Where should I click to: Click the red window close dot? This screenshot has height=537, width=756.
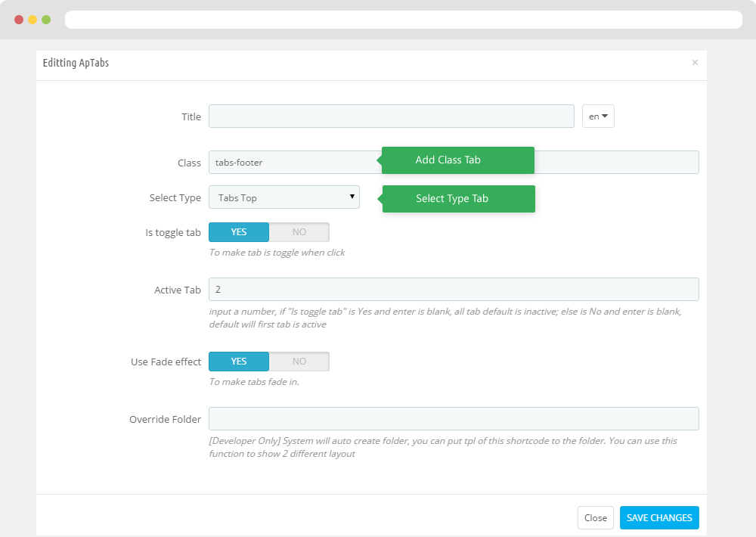(19, 20)
